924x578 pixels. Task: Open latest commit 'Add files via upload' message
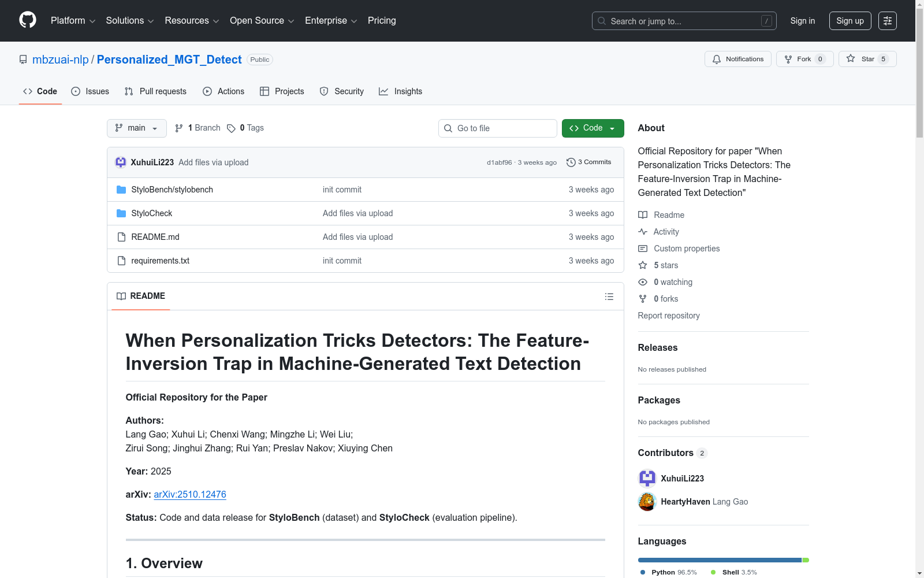point(214,162)
